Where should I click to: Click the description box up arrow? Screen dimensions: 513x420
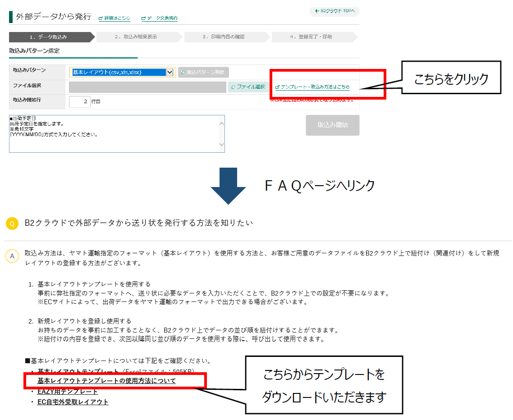tap(221, 123)
